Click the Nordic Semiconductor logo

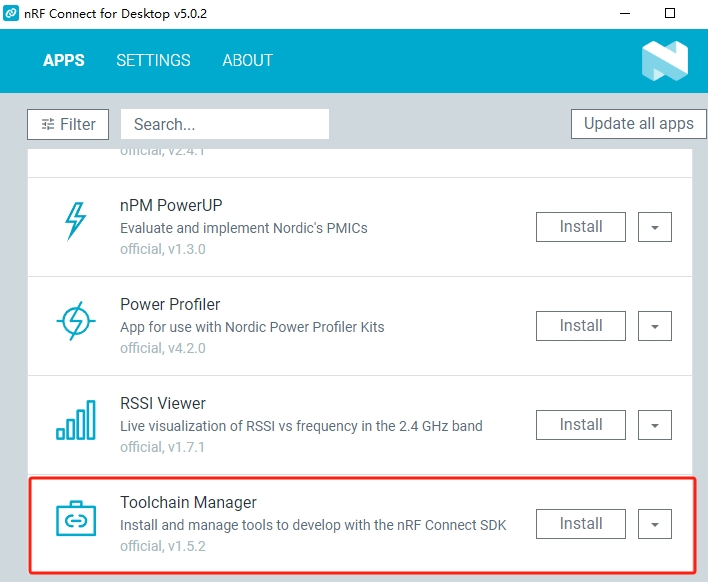tap(665, 61)
